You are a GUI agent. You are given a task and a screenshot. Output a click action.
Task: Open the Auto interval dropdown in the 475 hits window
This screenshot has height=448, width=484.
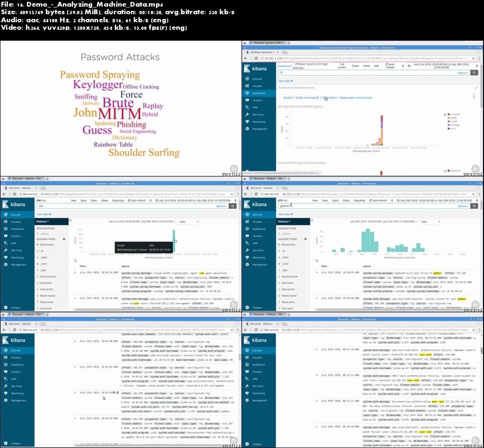point(430,221)
